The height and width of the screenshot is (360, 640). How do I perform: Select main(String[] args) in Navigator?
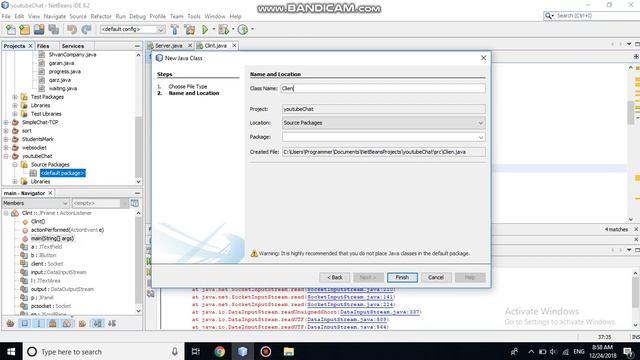tap(52, 238)
